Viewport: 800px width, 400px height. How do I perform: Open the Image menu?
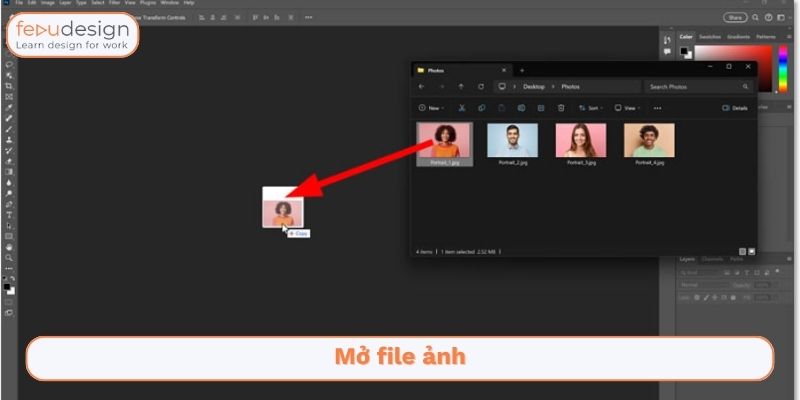click(x=48, y=3)
